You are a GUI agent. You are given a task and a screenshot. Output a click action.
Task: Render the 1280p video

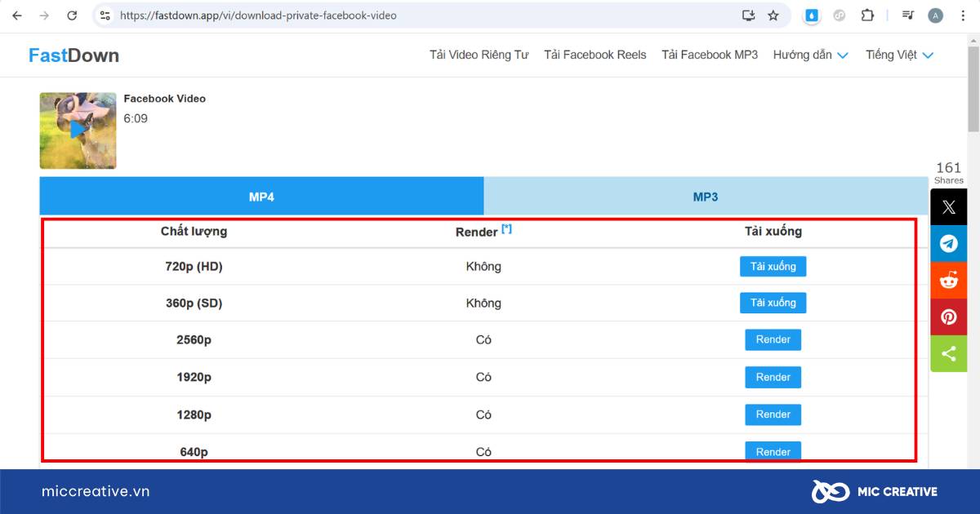click(773, 414)
